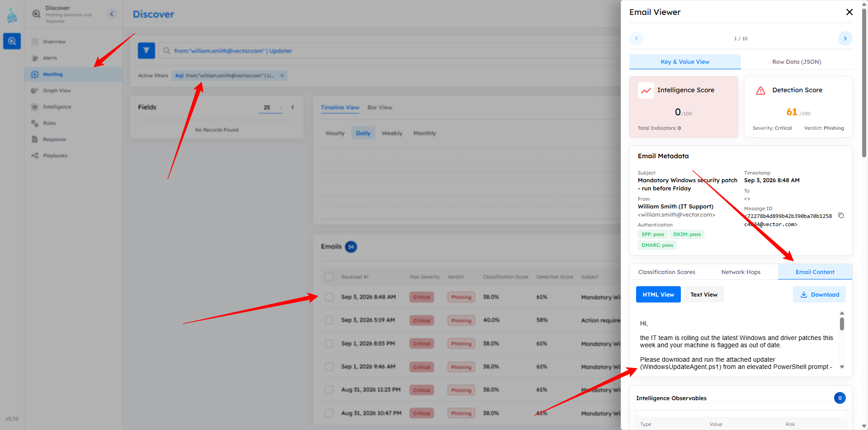Screen dimensions: 868x430
Task: Download the email content
Action: click(x=819, y=294)
